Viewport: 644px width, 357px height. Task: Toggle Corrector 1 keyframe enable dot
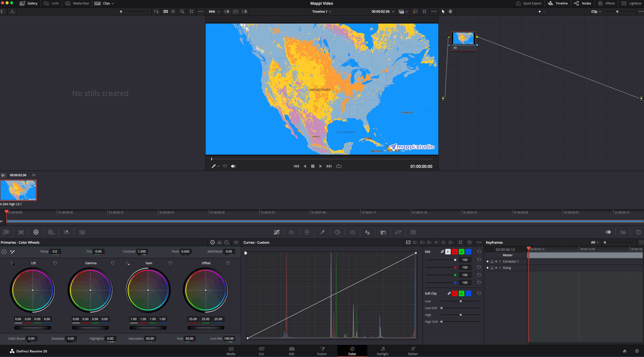[488, 261]
